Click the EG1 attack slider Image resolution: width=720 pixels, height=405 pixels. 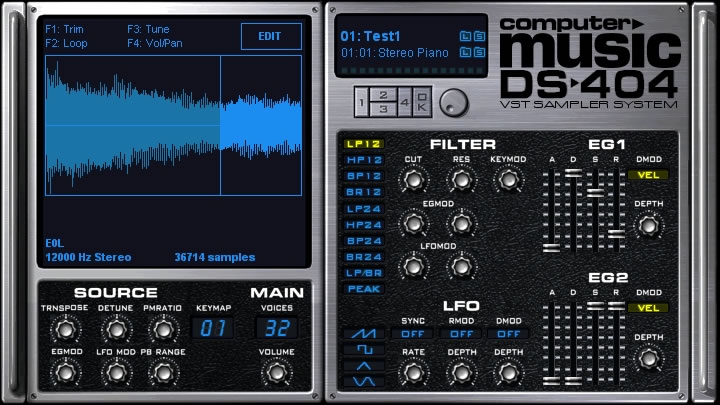(x=551, y=245)
